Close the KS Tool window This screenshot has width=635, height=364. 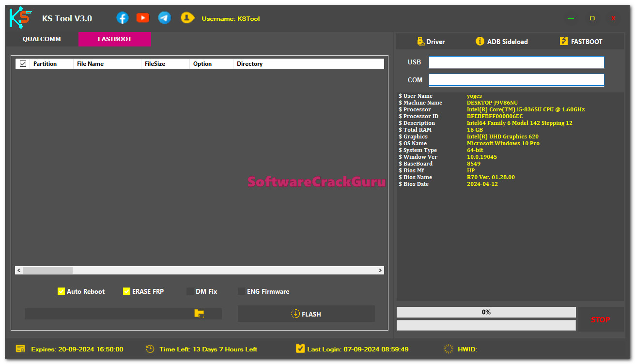614,18
